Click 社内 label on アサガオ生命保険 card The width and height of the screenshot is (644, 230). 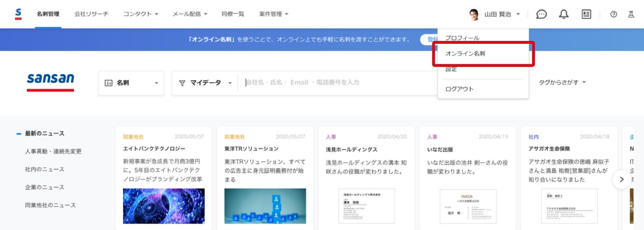point(533,137)
